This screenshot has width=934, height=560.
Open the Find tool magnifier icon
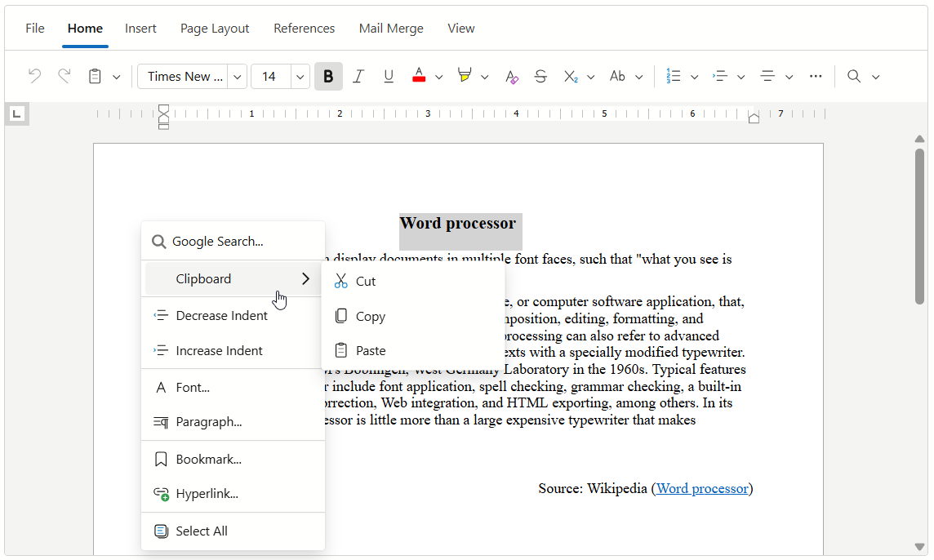(854, 76)
